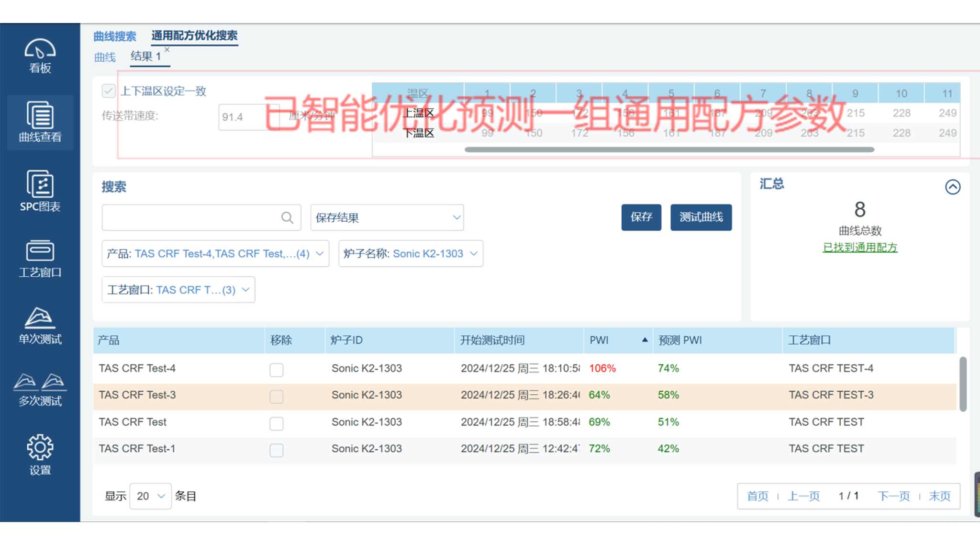
Task: Open the 单次测试 sidebar icon
Action: tap(40, 326)
